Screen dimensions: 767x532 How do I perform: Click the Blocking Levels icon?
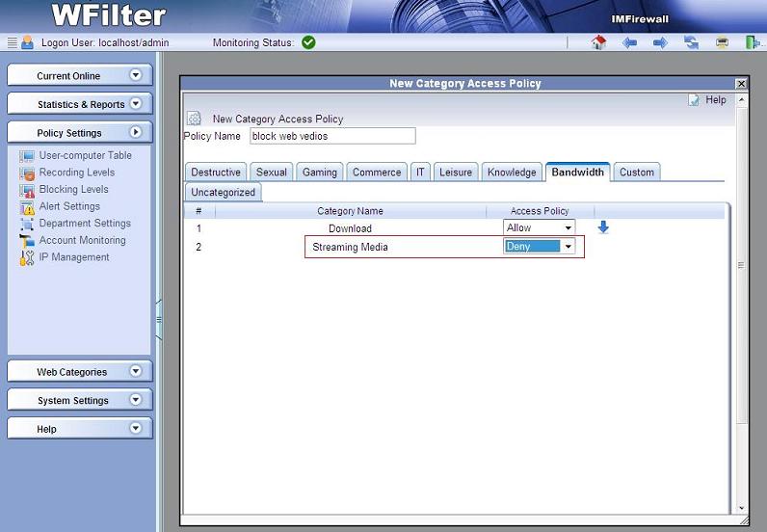pos(27,191)
